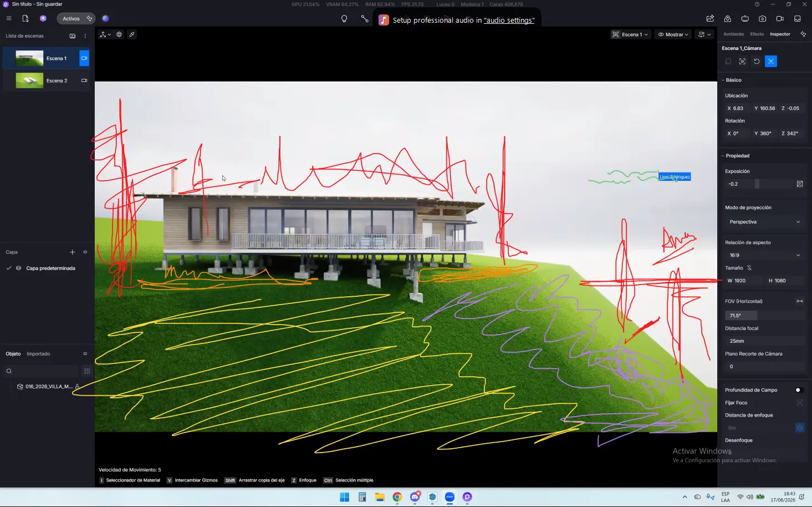812x507 pixels.
Task: Open the Modo de proyección Perspectiva dropdown
Action: click(x=764, y=222)
